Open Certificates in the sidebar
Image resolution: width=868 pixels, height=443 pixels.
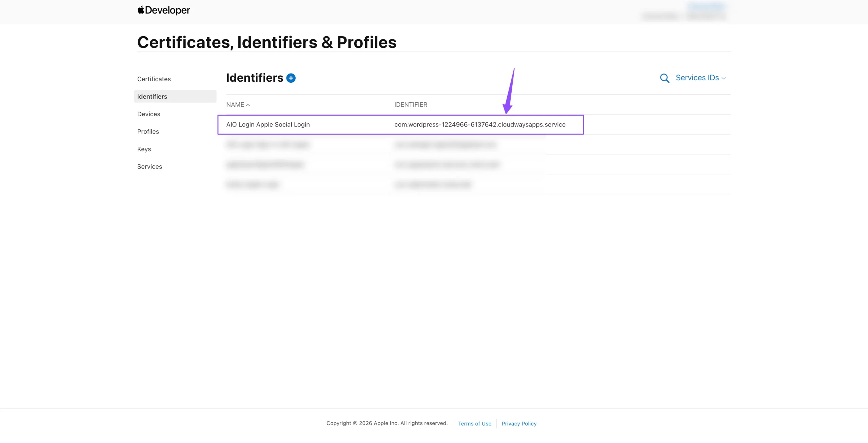coord(154,79)
